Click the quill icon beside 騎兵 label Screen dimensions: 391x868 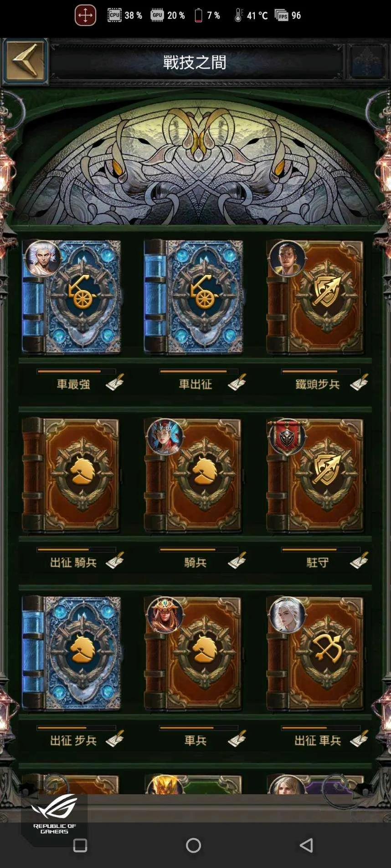[237, 560]
